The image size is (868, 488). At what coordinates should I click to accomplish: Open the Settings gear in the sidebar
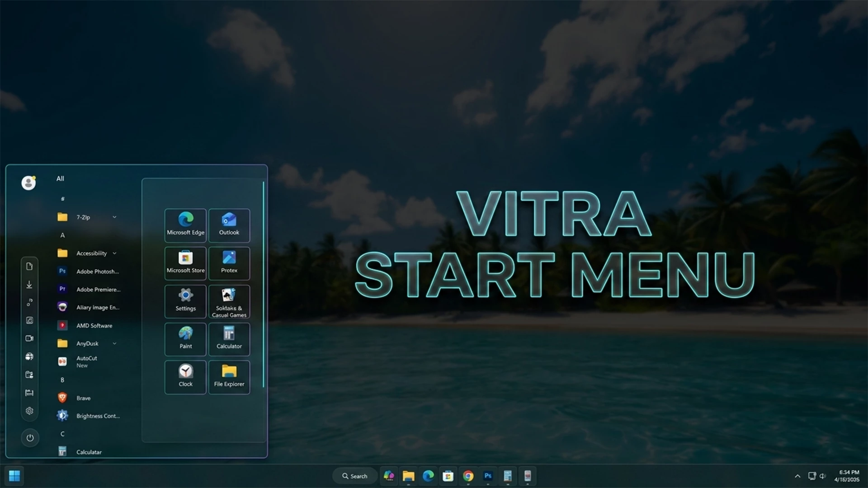click(x=29, y=411)
